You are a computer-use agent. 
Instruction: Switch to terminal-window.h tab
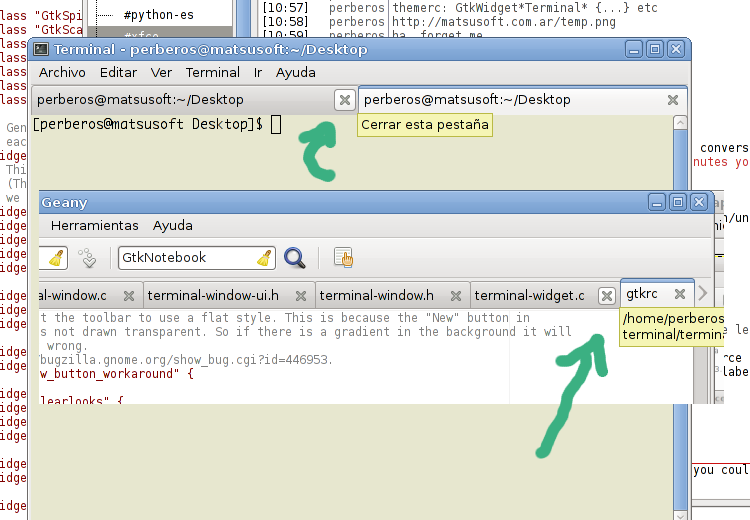click(376, 295)
